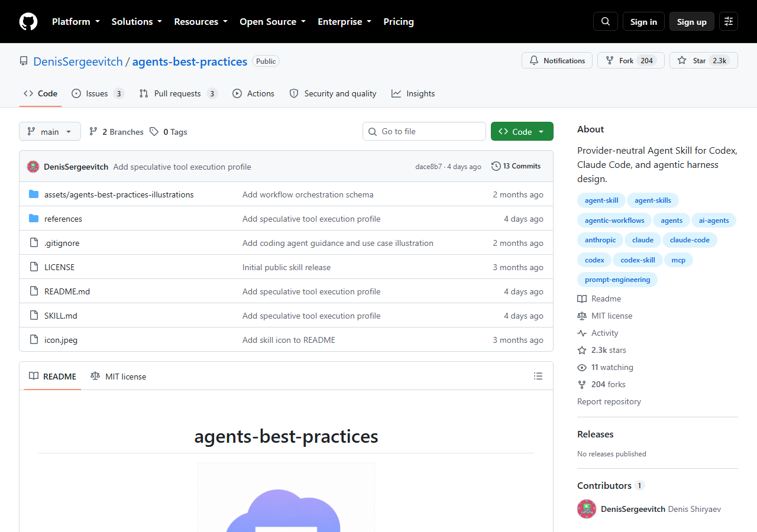Viewport: 757px width, 532px height.
Task: Open the MIT license link in About
Action: (x=605, y=316)
